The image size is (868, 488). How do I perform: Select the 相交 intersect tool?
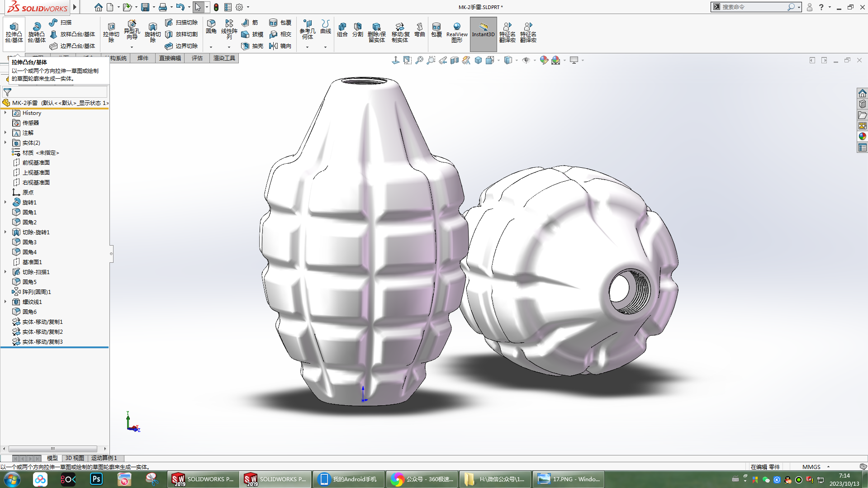coord(280,34)
